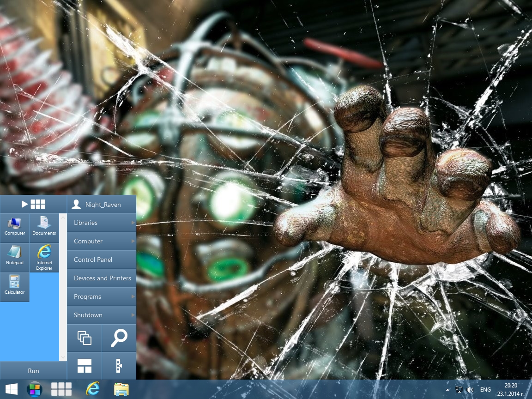Open the network status tray icon
Viewport: 532px width, 399px height.
point(459,390)
